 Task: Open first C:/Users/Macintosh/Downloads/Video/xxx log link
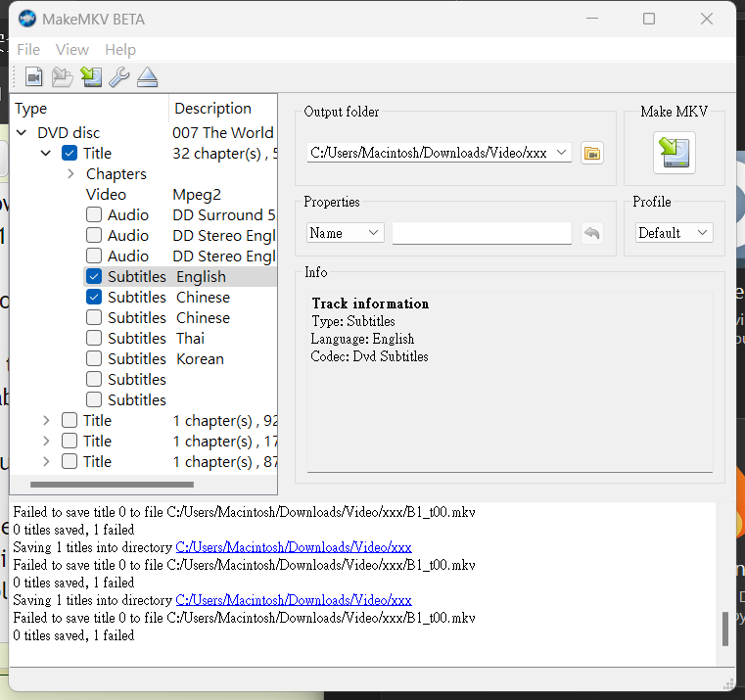pyautogui.click(x=294, y=547)
